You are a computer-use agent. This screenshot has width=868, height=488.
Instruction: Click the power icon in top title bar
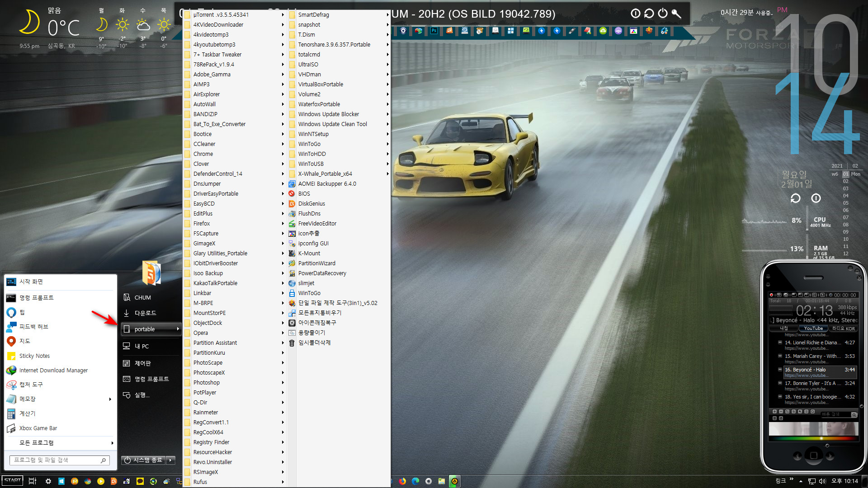pos(663,14)
